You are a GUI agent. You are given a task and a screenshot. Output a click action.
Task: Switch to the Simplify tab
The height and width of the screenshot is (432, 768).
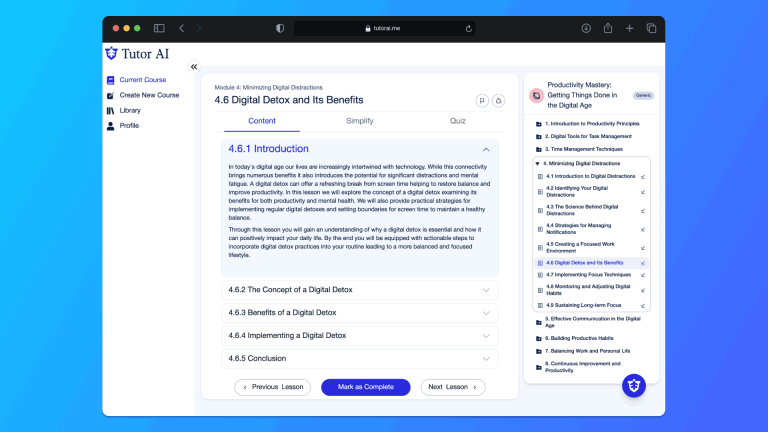tap(360, 121)
